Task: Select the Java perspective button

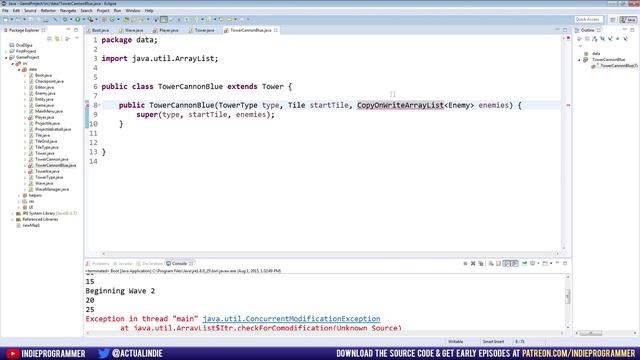Action: tap(628, 20)
